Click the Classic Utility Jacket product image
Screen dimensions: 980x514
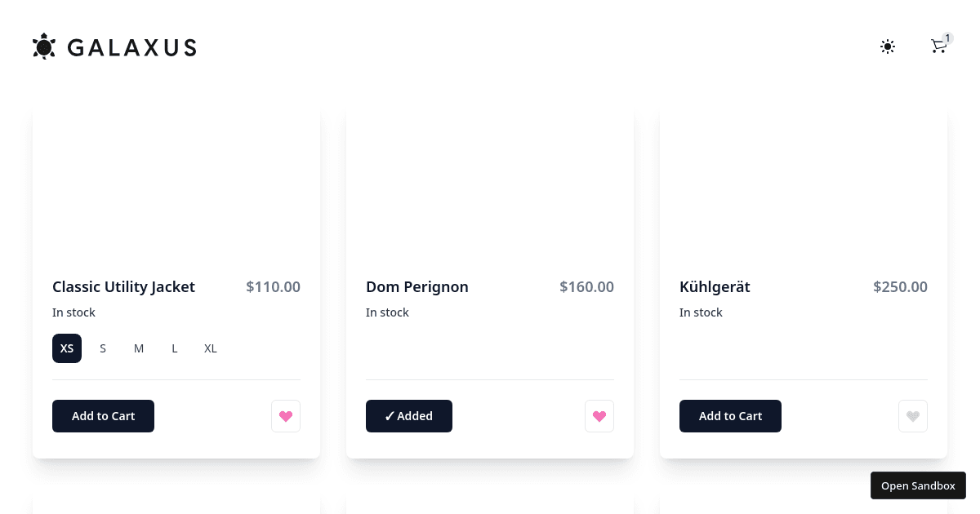[176, 184]
